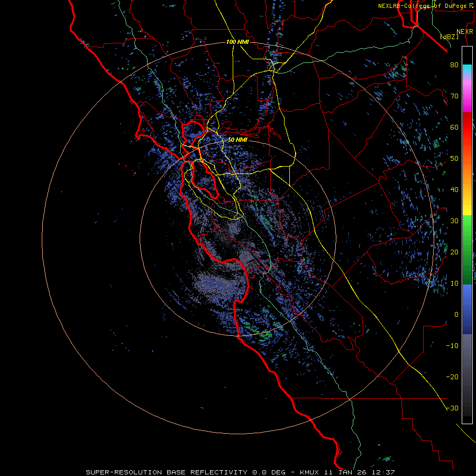The height and width of the screenshot is (476, 476).
Task: Click the 40 value on the dBZ scale
Action: [x=454, y=190]
